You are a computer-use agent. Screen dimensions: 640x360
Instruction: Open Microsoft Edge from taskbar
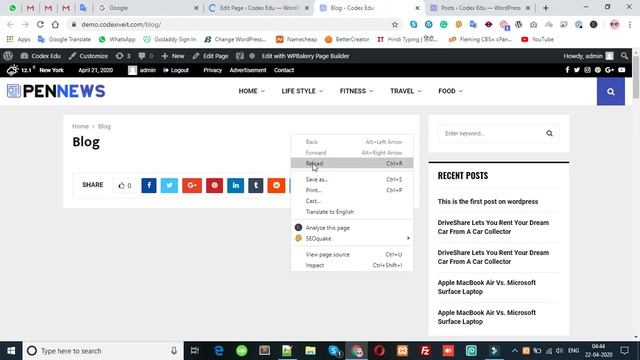(219, 351)
